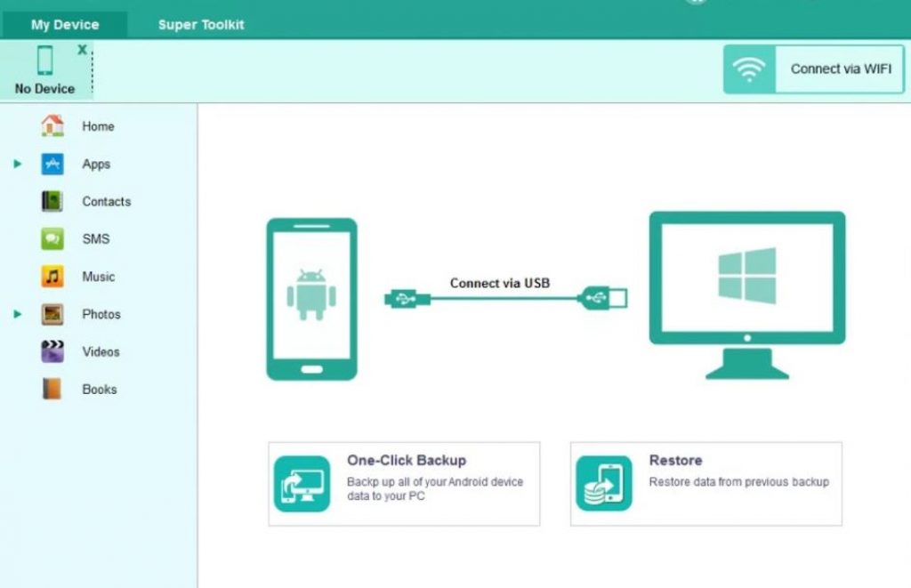The height and width of the screenshot is (588, 911).
Task: Select Videos label in sidebar
Action: coord(101,351)
